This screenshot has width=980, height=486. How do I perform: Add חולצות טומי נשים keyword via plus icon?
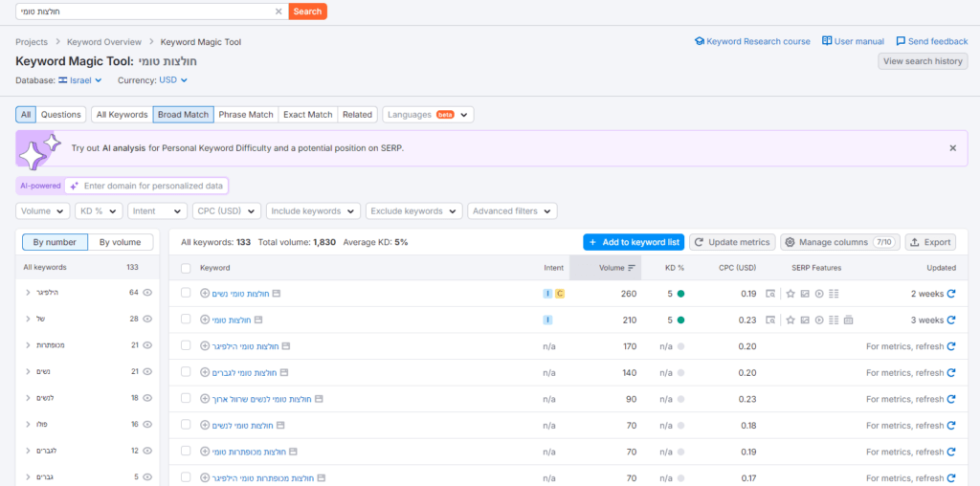click(x=205, y=294)
